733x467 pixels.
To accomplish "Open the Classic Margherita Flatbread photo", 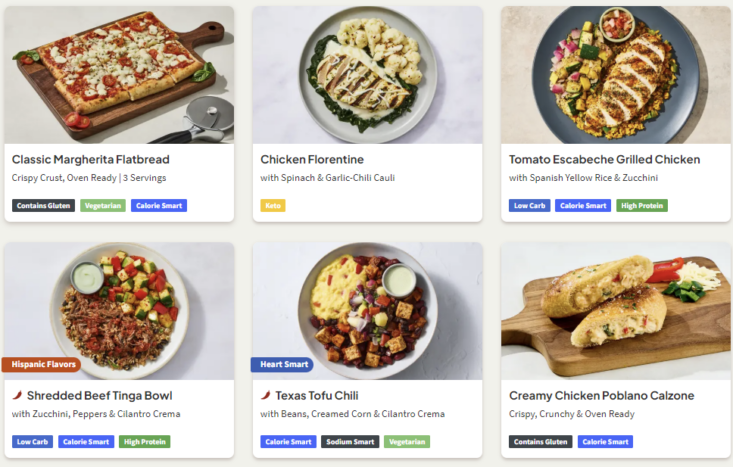I will point(119,75).
